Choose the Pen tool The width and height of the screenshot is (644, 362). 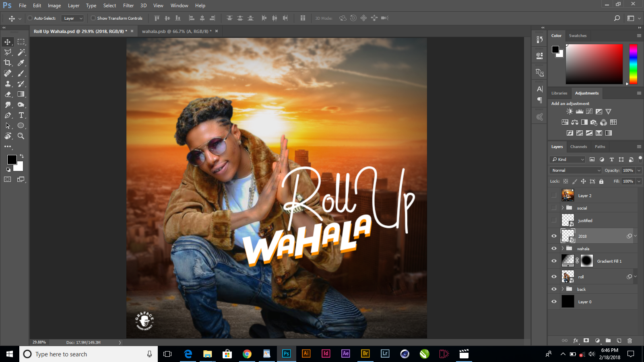pos(8,115)
